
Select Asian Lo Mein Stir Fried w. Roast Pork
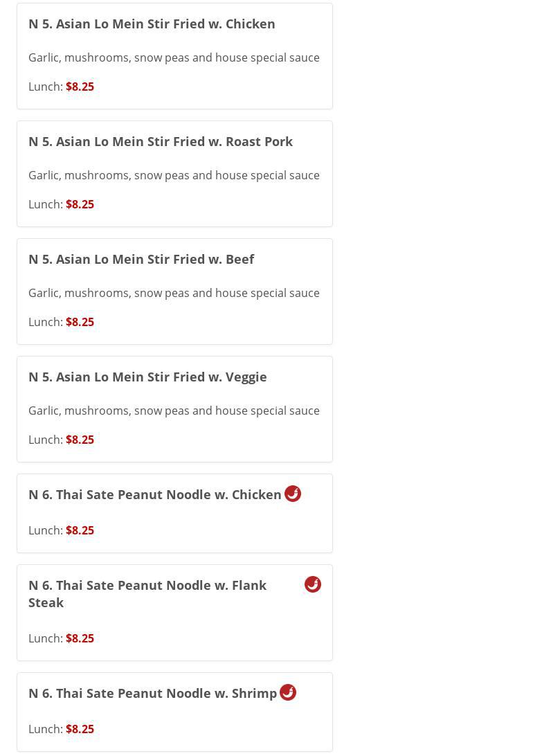(161, 141)
